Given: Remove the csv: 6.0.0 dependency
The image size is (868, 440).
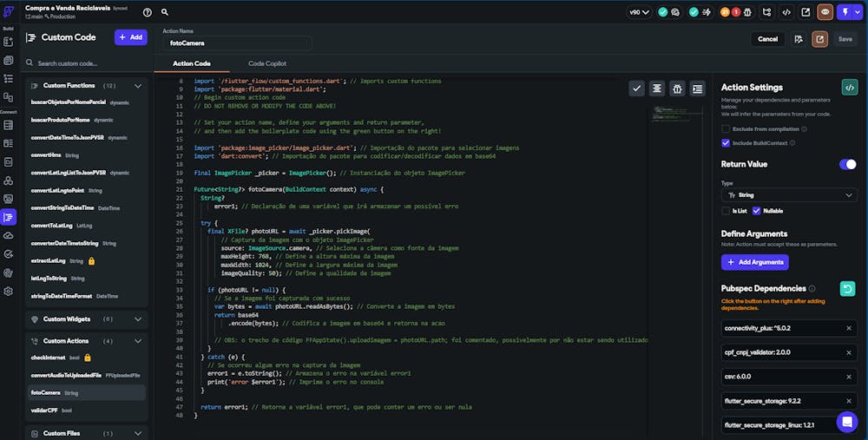Looking at the screenshot, I should tap(848, 377).
